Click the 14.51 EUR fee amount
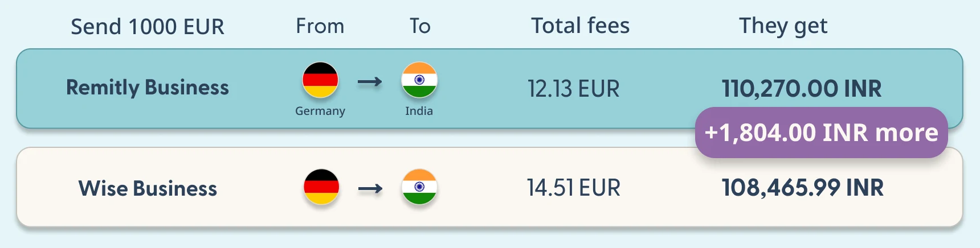Viewport: 980px width, 248px height. (573, 188)
